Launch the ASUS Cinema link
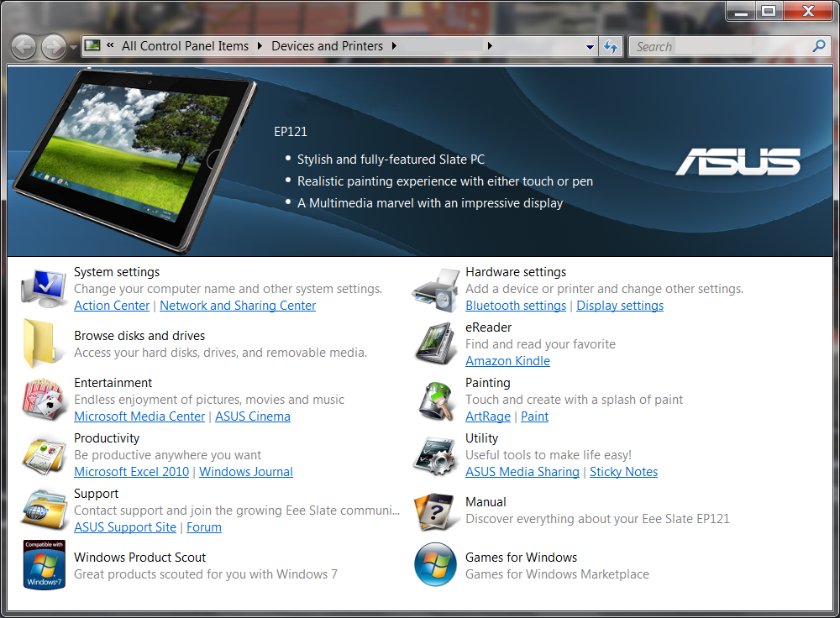 pyautogui.click(x=253, y=416)
